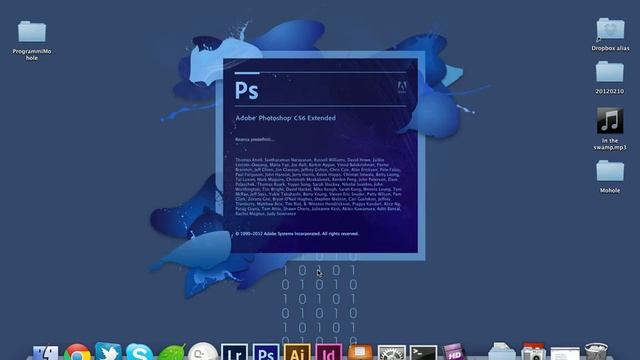The height and width of the screenshot is (360, 640).
Task: Click the 'Adobe Photoshop CS6 Extended' title text
Action: pos(286,118)
